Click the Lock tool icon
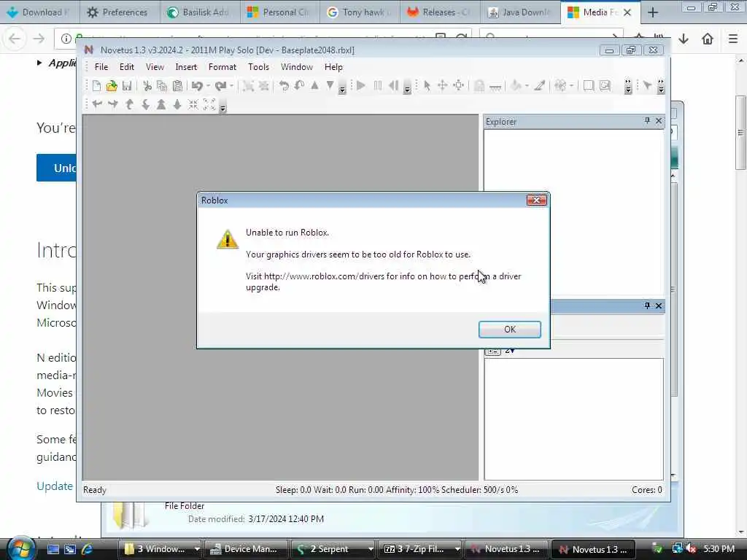The image size is (747, 560). pos(479,86)
